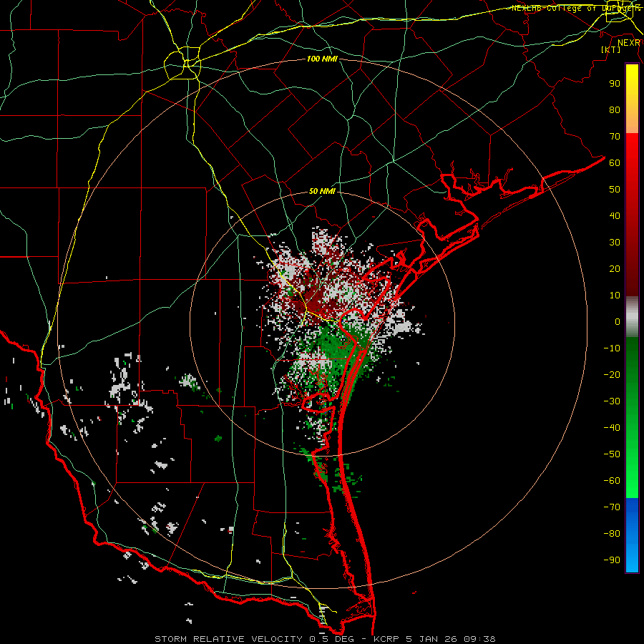
Task: Select the gray zero-velocity color bar segment
Action: tap(632, 317)
